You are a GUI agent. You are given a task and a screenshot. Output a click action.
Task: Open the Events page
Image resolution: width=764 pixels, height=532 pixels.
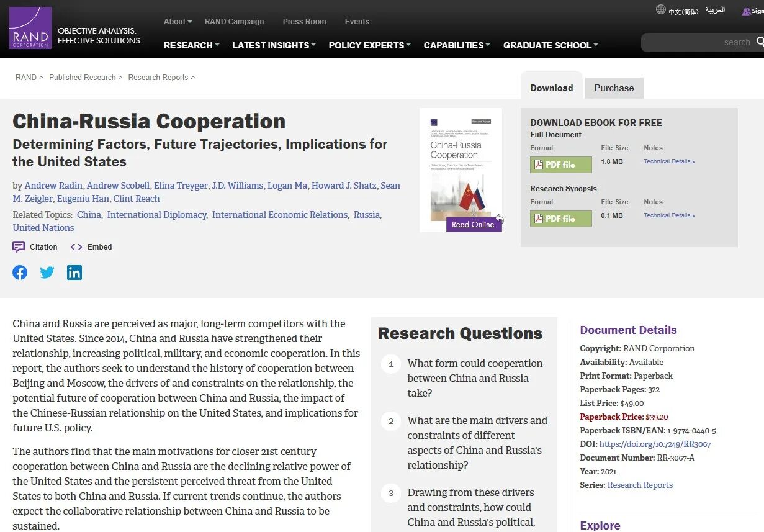click(357, 22)
